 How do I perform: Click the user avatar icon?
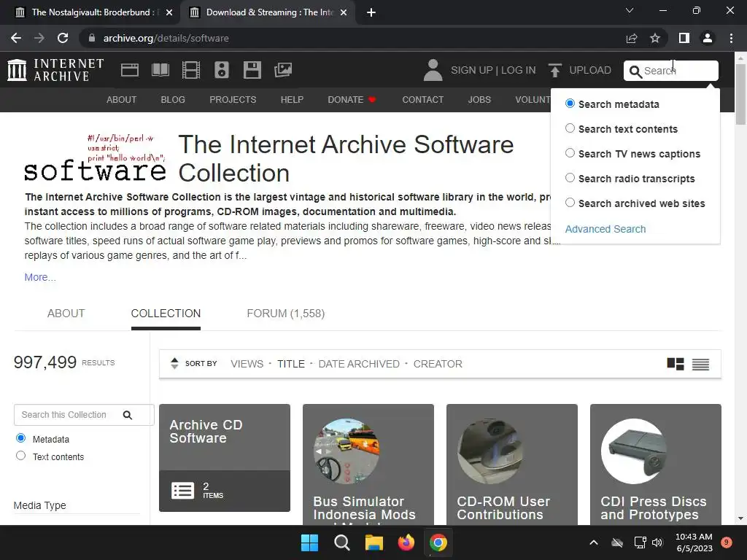tap(433, 70)
